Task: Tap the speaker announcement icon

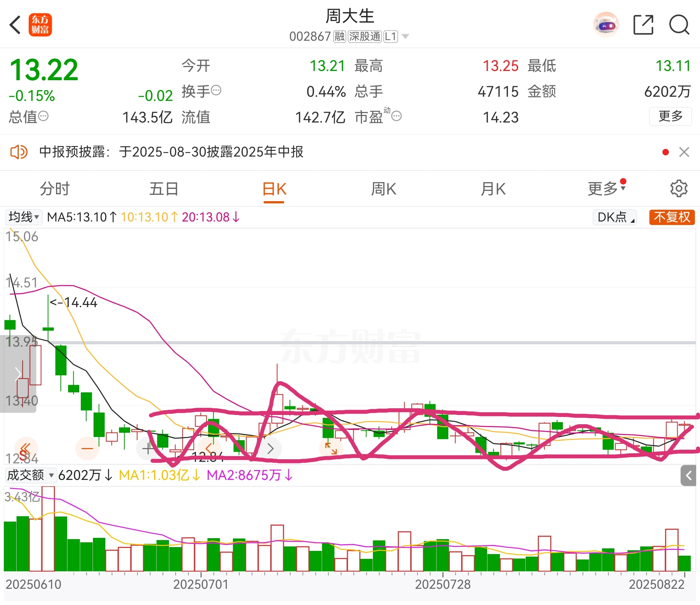Action: (x=19, y=152)
